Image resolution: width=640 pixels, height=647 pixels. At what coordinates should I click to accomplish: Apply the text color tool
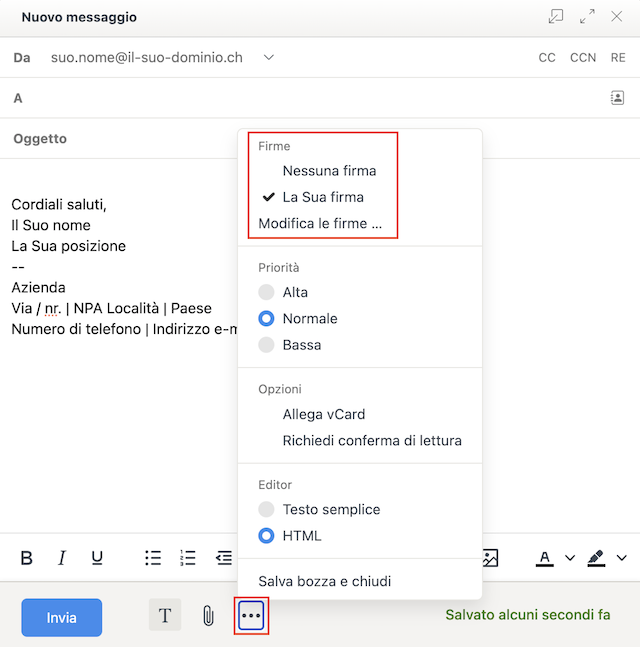click(x=544, y=558)
